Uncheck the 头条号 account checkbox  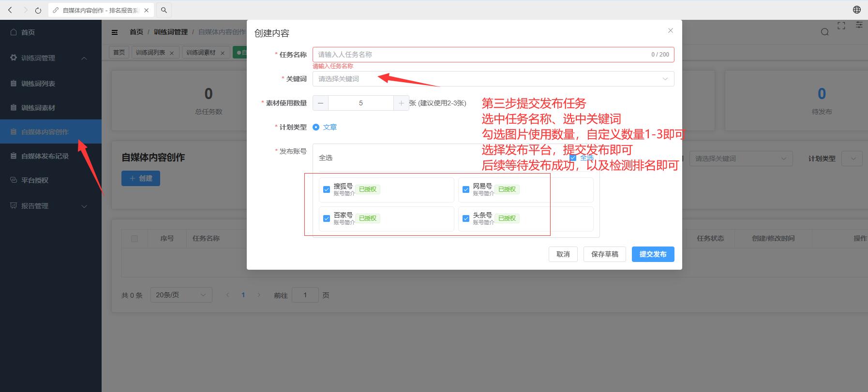(x=466, y=218)
